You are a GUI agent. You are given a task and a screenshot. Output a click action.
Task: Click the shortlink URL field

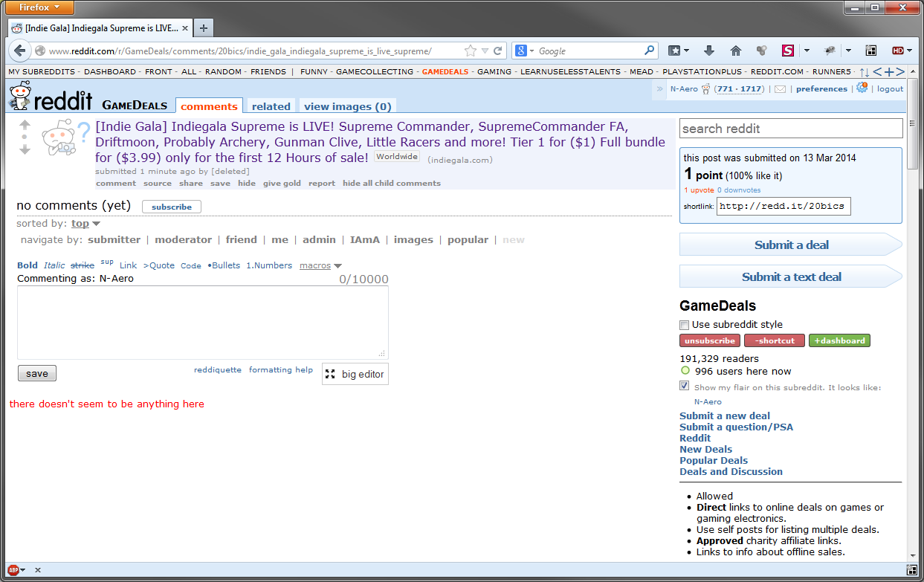point(784,206)
